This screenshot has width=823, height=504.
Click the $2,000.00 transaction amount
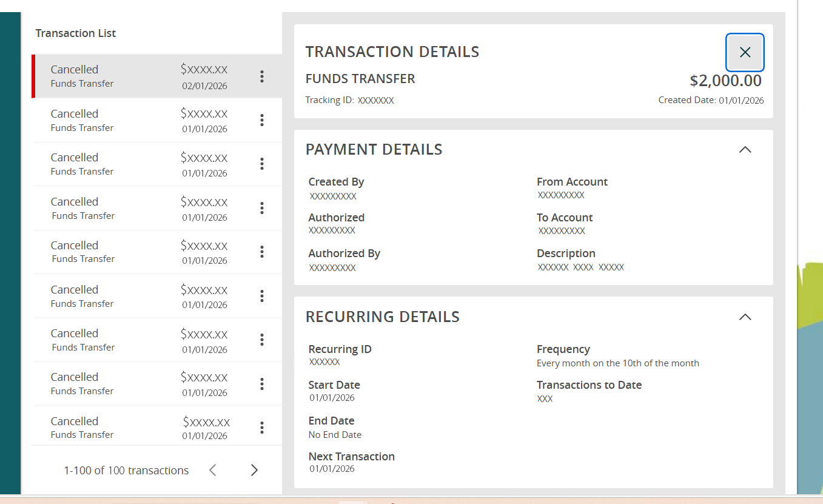[725, 81]
